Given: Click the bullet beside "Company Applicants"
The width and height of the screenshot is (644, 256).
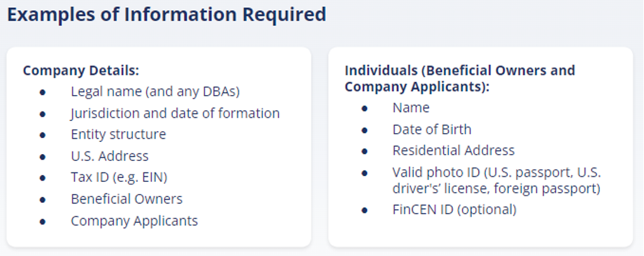Looking at the screenshot, I should tap(43, 221).
